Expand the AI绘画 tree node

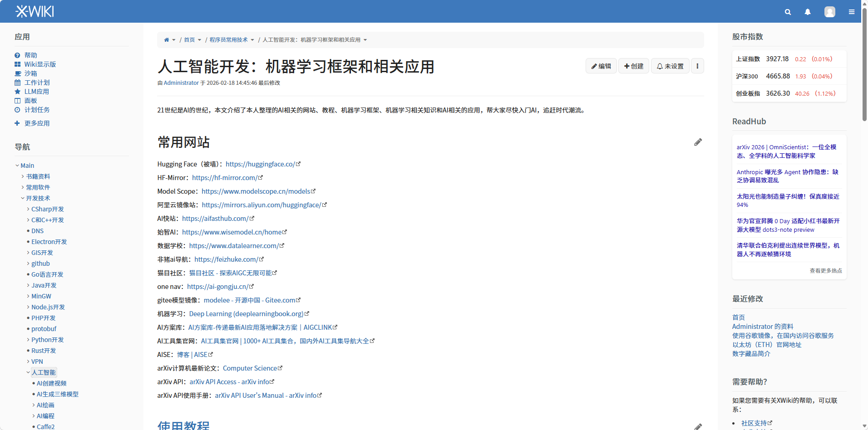(34, 405)
